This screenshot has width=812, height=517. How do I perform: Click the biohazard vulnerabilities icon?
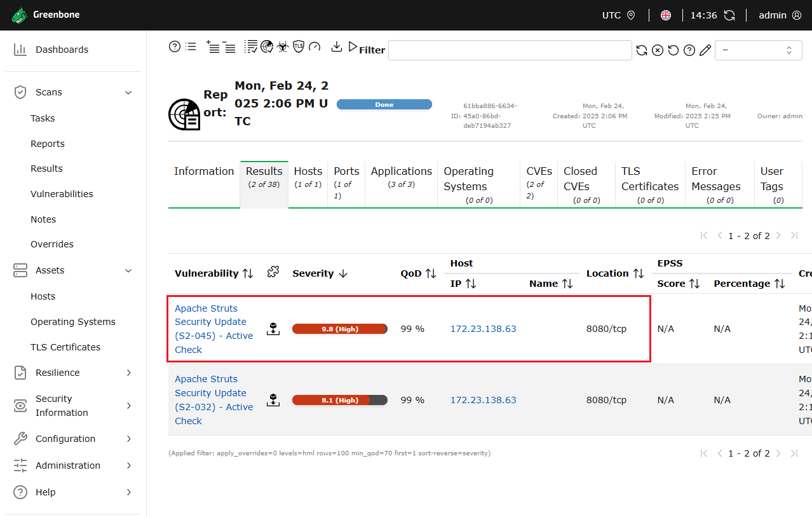(283, 46)
